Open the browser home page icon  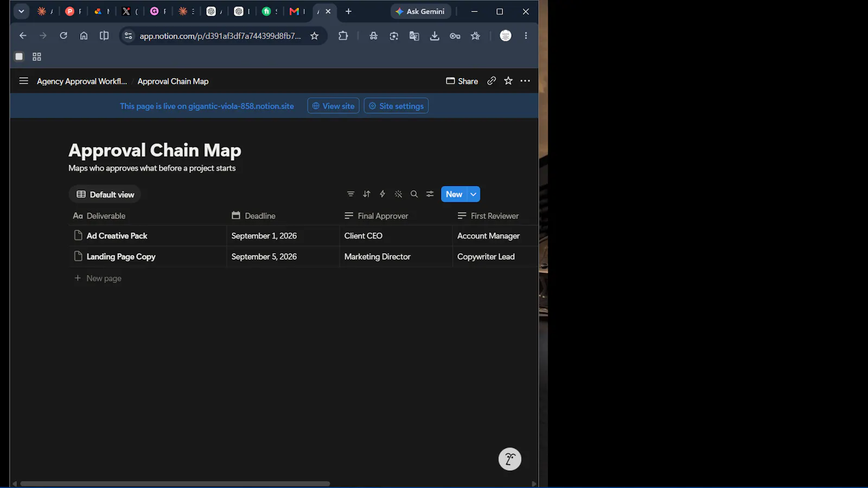pyautogui.click(x=84, y=36)
